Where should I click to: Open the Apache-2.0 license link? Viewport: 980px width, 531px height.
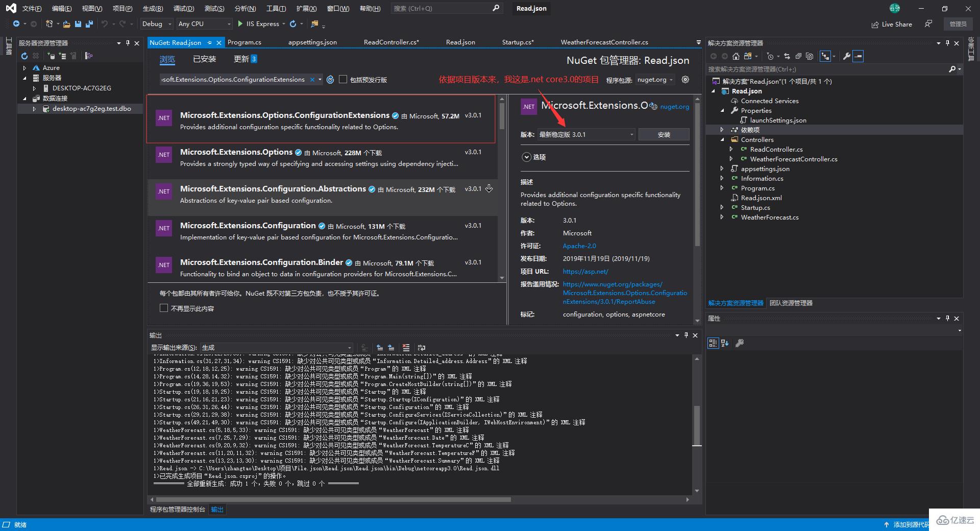pos(579,246)
